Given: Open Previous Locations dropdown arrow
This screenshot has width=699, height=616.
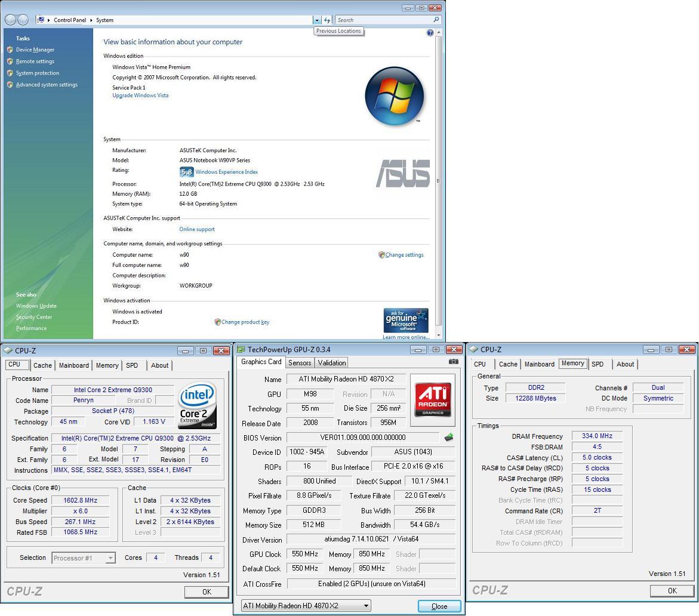Looking at the screenshot, I should click(x=316, y=20).
